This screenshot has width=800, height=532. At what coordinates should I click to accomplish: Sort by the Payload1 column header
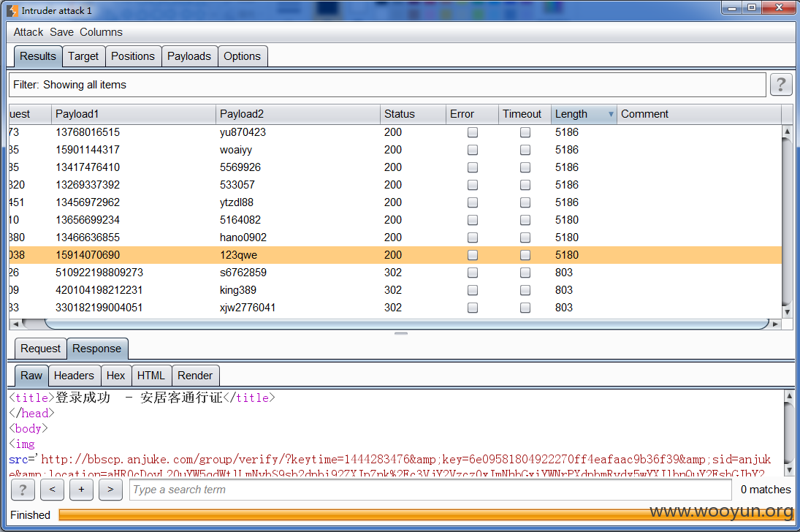pyautogui.click(x=133, y=114)
